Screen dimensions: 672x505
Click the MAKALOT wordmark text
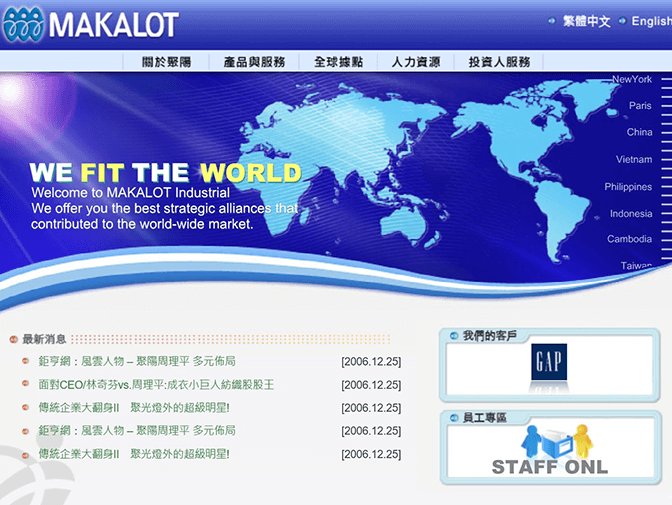[114, 24]
